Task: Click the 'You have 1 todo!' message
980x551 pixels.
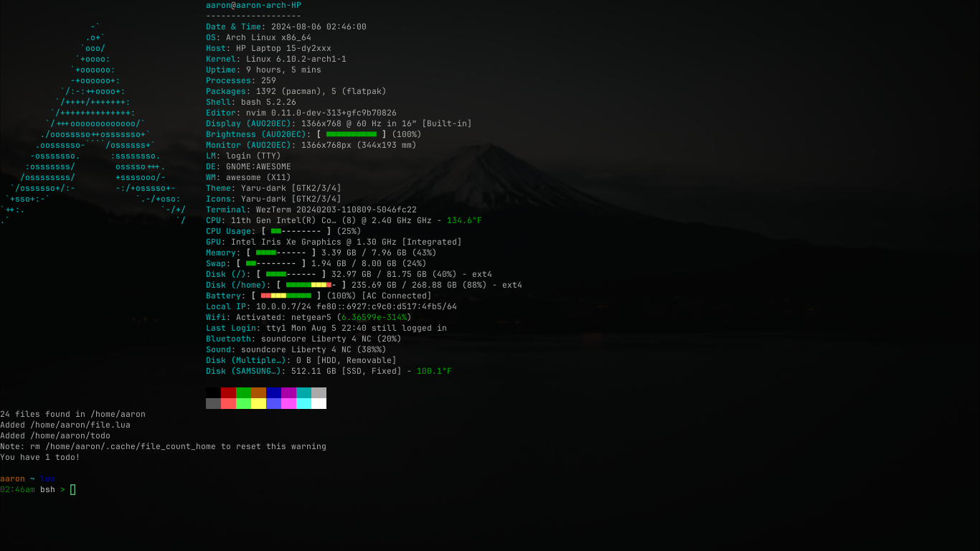Action: pos(40,457)
